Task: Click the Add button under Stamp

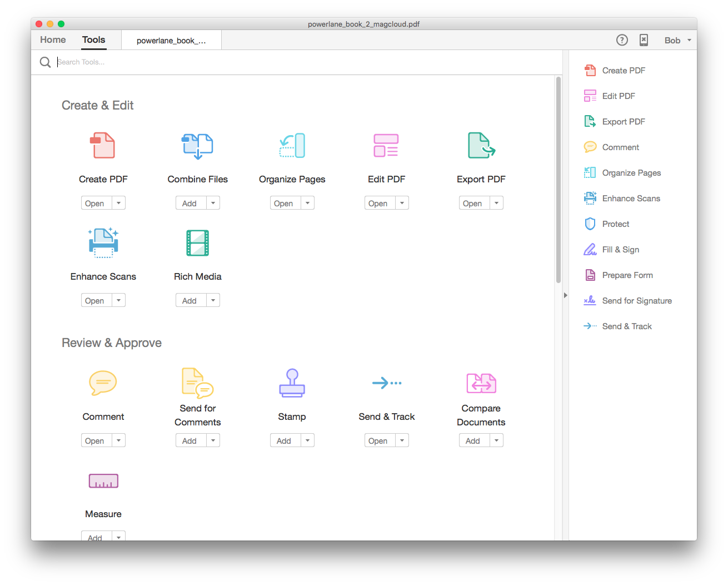Action: (286, 440)
